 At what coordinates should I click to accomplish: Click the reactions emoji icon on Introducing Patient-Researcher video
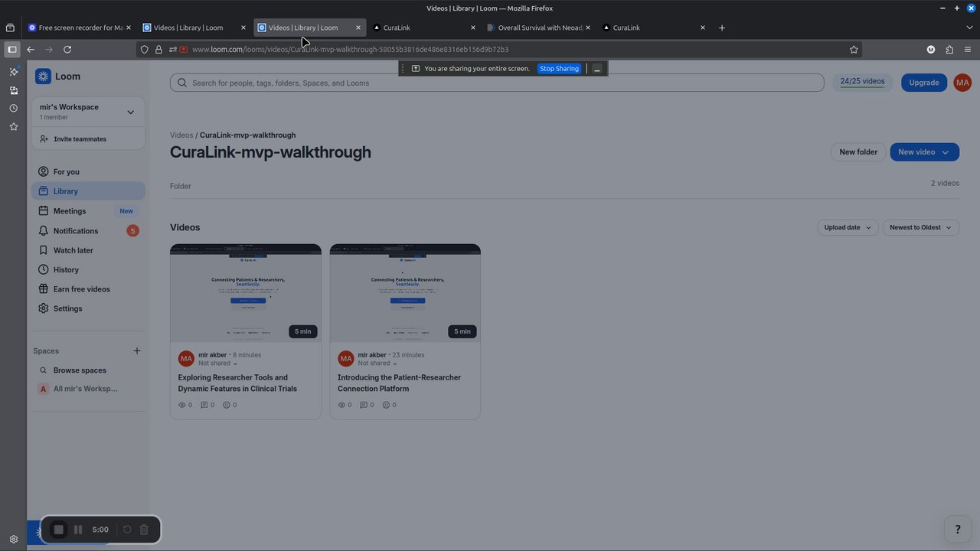[387, 405]
